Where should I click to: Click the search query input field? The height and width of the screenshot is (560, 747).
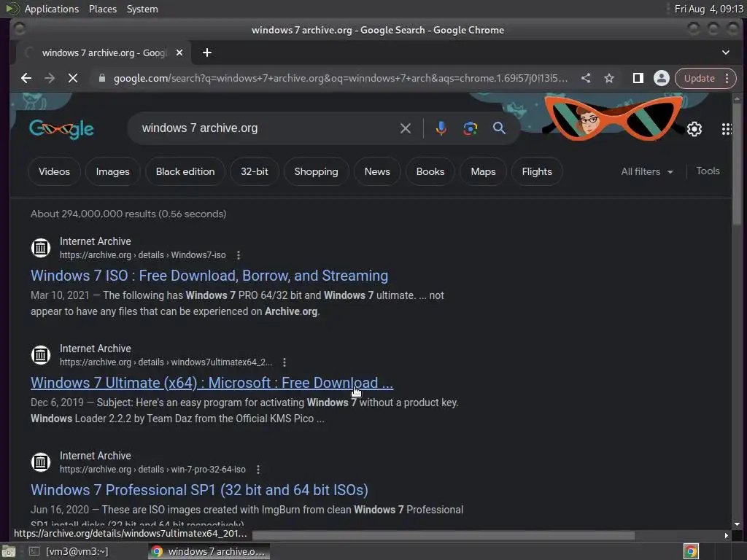point(267,128)
